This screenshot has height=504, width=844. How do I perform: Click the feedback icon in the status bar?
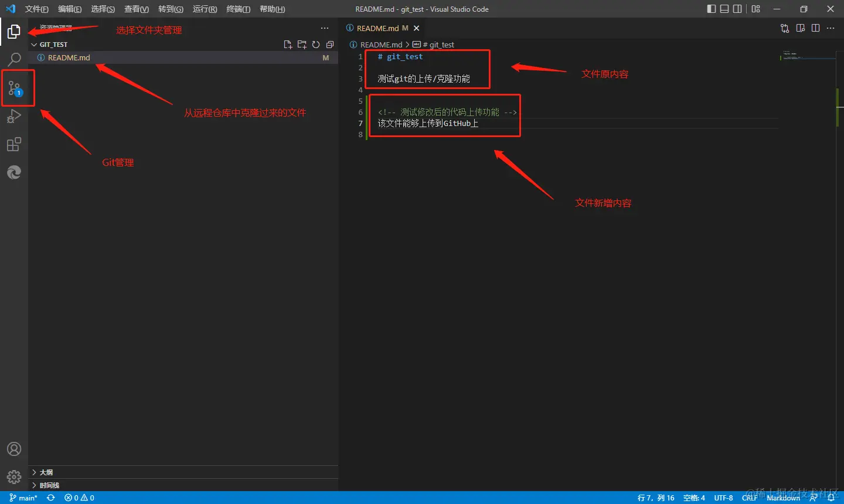(814, 498)
